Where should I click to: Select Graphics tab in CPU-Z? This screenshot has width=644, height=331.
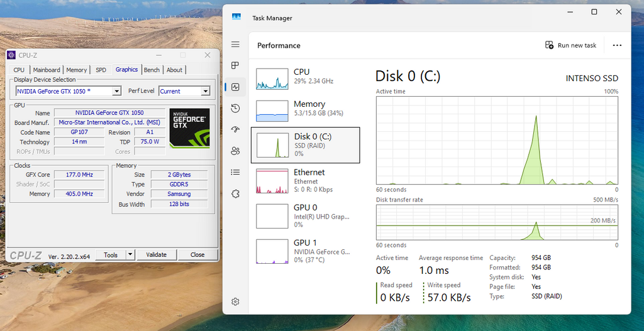tap(126, 69)
